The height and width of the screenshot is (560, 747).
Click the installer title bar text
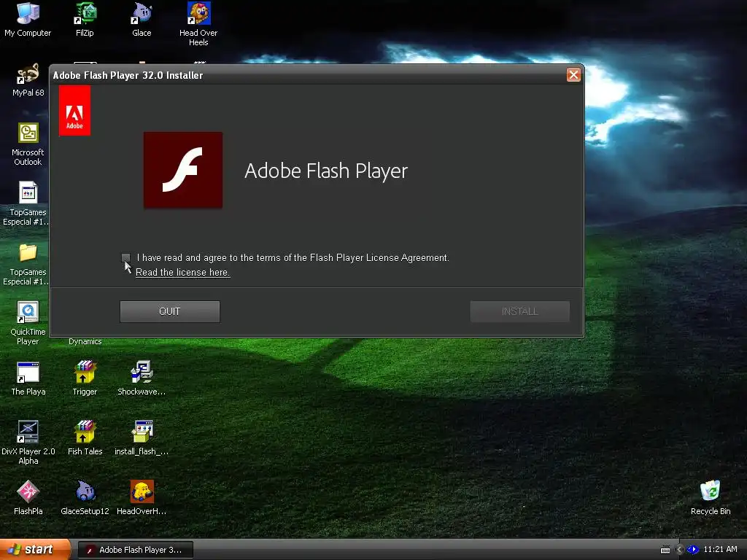[128, 75]
